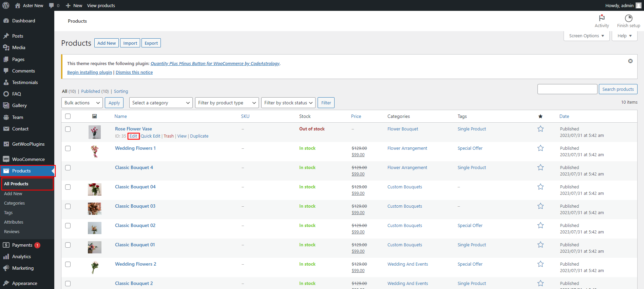Toggle featured star for Classic Bouquet 4
This screenshot has width=644, height=289.
coord(541,167)
